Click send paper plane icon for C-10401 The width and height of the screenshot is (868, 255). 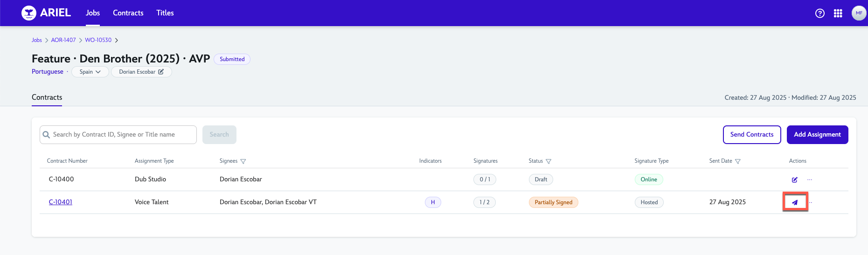(795, 202)
